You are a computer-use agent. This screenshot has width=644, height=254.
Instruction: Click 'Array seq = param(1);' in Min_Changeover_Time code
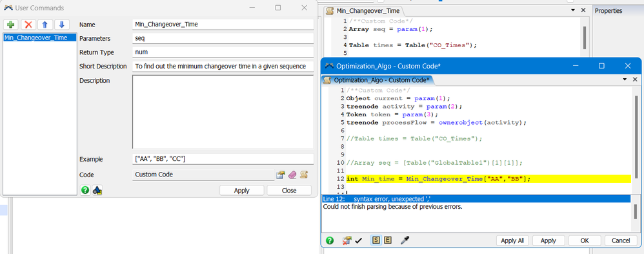(x=390, y=29)
